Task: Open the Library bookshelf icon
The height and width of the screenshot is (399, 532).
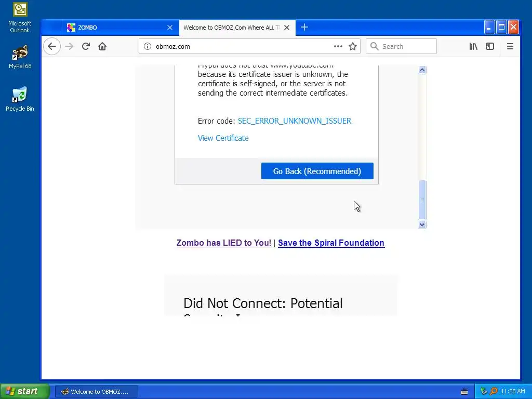Action: 473,46
